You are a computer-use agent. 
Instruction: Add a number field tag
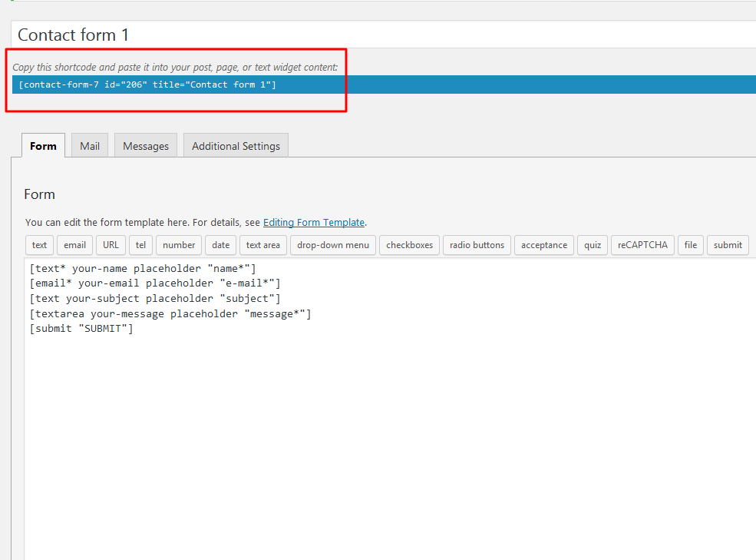click(x=179, y=245)
